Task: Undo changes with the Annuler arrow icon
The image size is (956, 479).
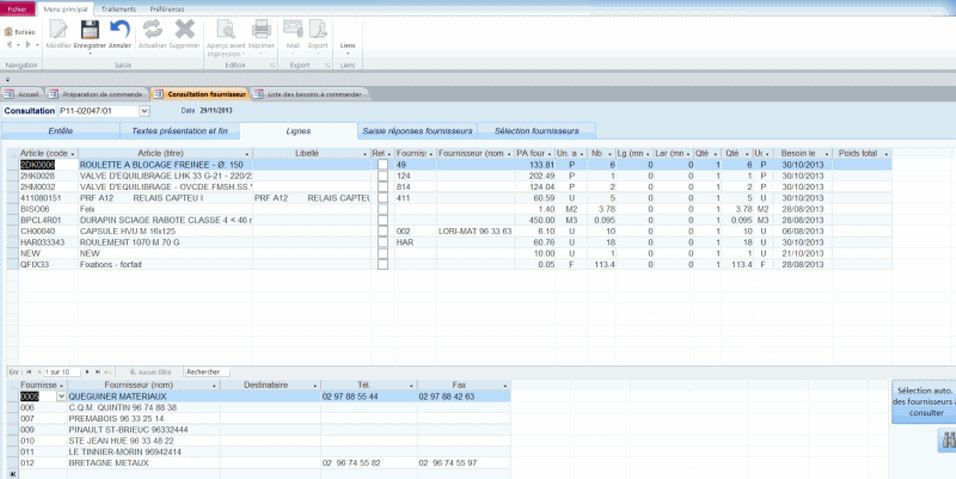Action: [x=120, y=29]
